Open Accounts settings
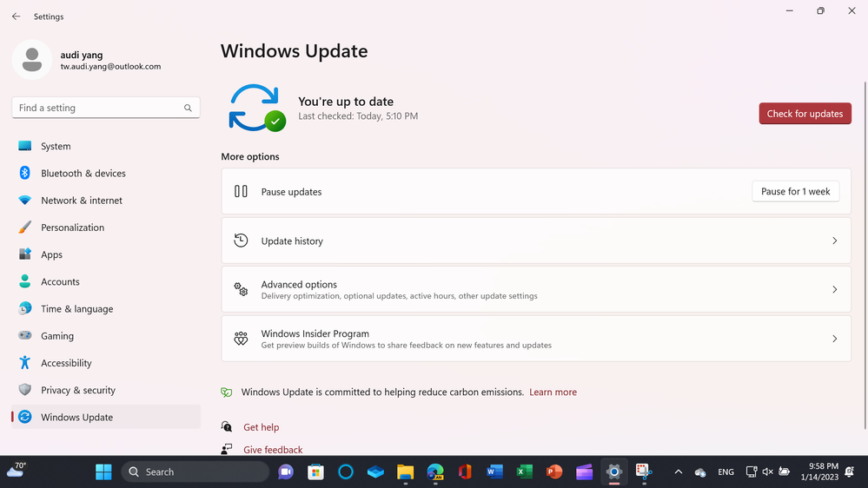868x488 pixels. click(x=106, y=281)
